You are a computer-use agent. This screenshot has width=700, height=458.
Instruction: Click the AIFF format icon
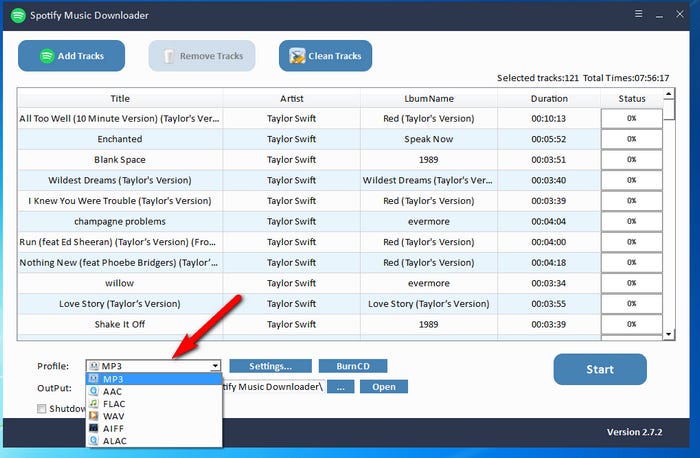93,428
